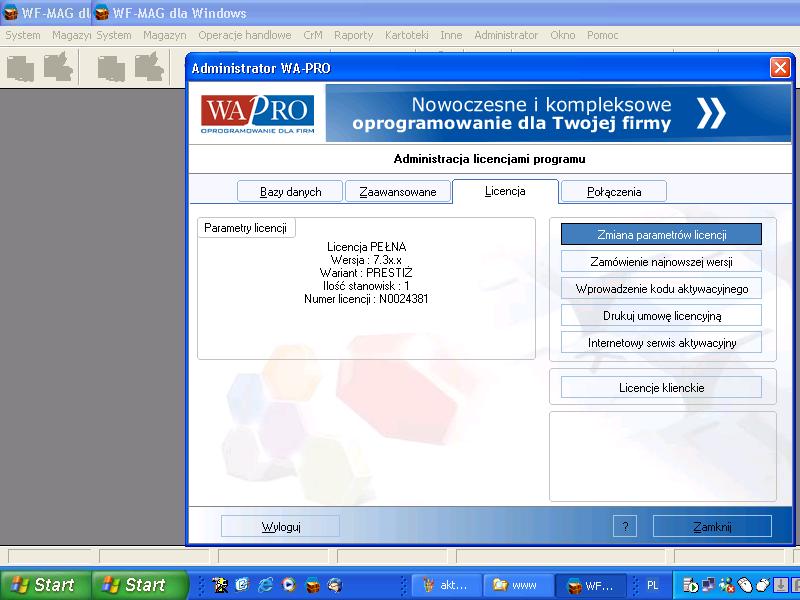Log out using the Wyloguj button

(280, 526)
